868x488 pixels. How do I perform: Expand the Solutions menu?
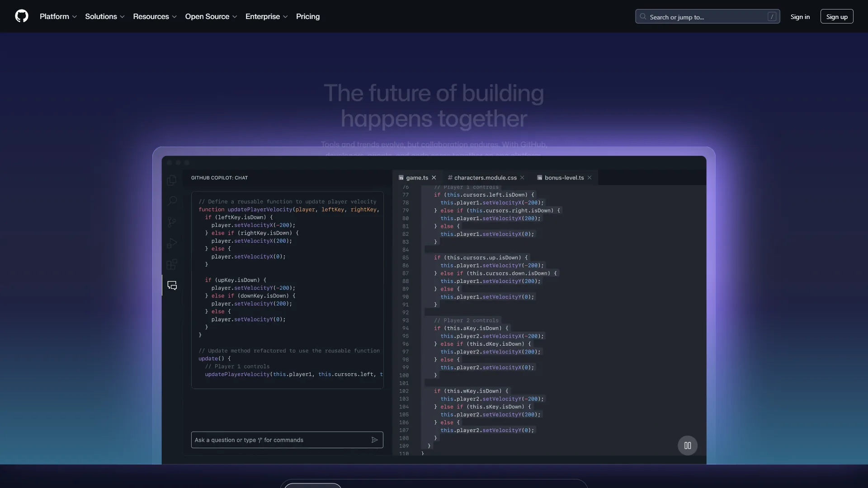coord(105,16)
